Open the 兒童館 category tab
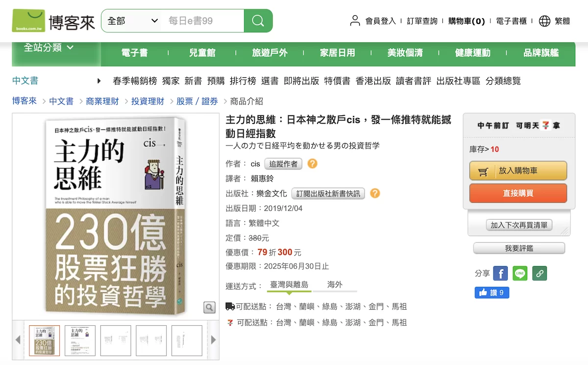Image resolution: width=588 pixels, height=365 pixels. [x=202, y=52]
